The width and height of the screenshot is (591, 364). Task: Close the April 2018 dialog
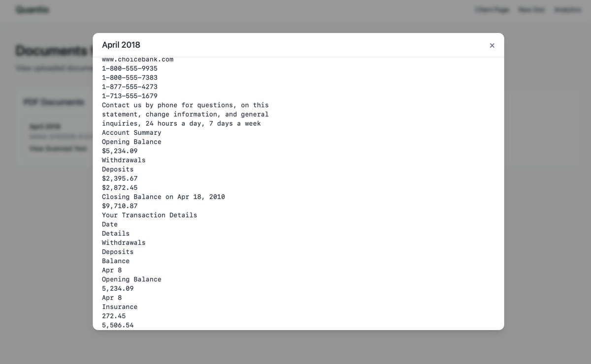pos(492,45)
